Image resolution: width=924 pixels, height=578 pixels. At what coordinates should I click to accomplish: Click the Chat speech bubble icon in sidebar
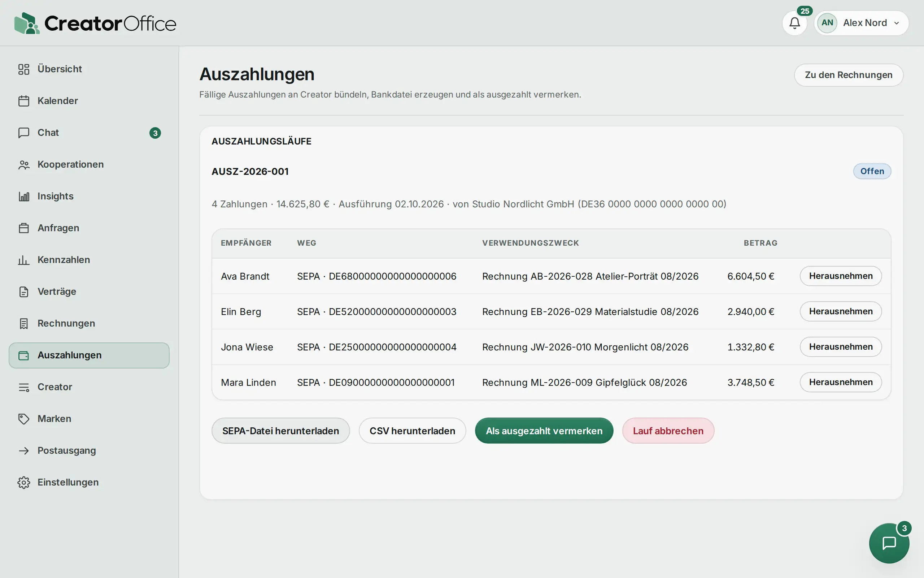click(x=24, y=133)
